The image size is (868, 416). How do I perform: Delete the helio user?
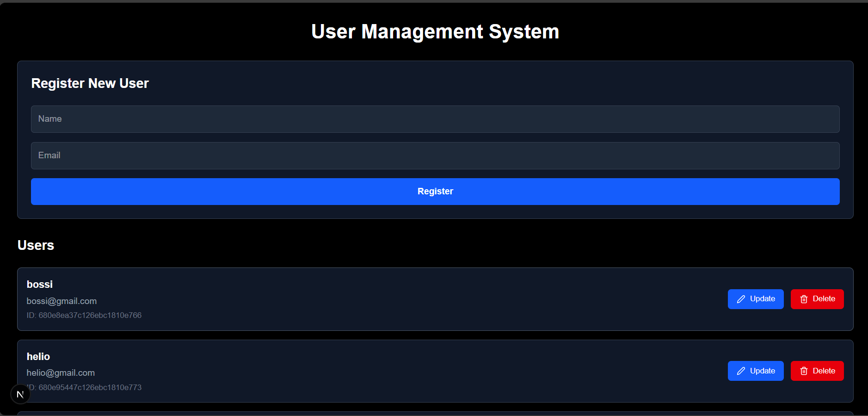pyautogui.click(x=817, y=371)
